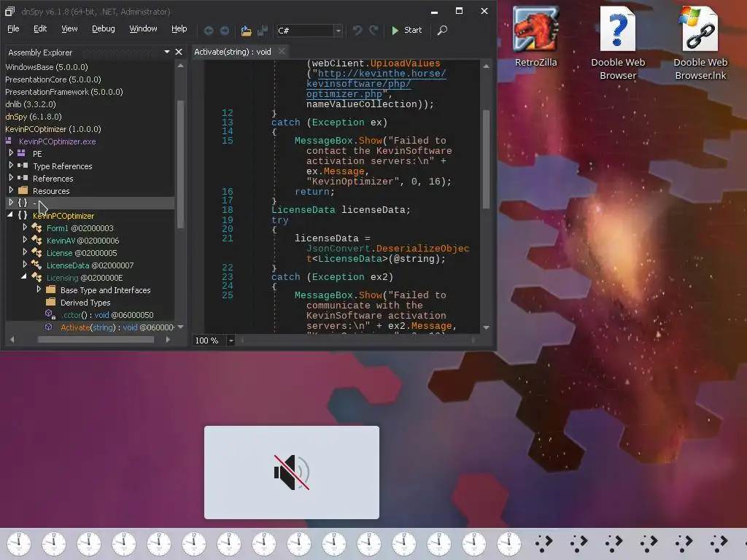The image size is (747, 560).
Task: Open the Dooble Web Browser desktop icon
Action: (x=618, y=43)
